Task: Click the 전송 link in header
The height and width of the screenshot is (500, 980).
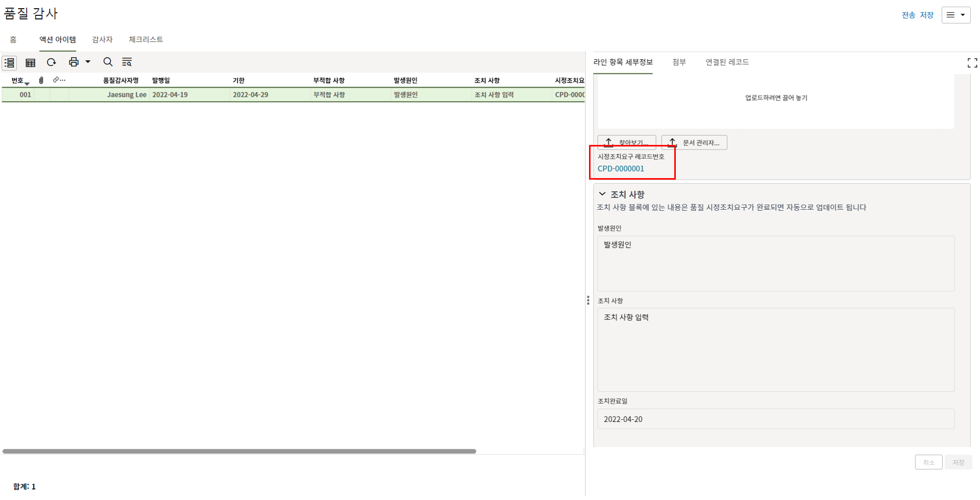Action: click(x=908, y=15)
